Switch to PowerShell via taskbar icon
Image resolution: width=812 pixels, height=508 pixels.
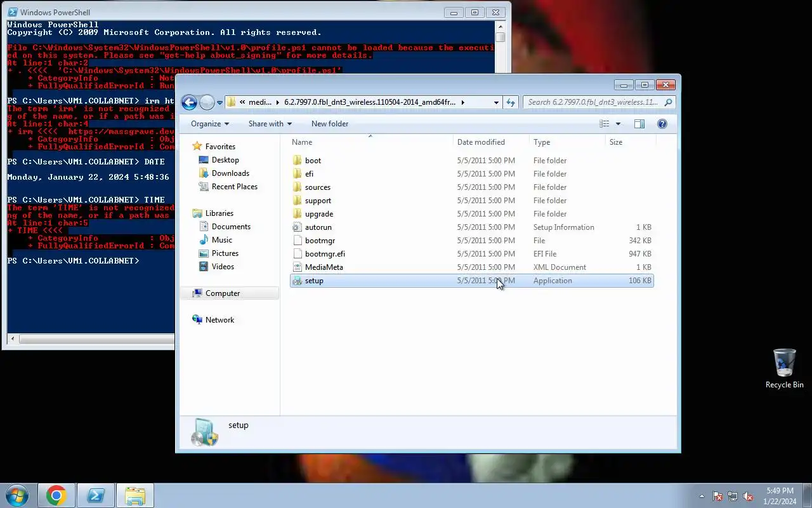coord(96,495)
